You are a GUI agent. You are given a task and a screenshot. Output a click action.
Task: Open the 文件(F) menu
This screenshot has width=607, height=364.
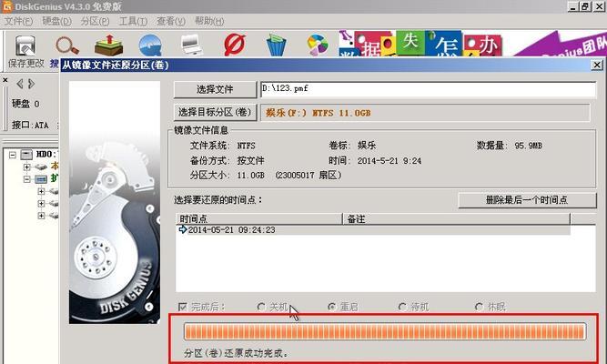(x=18, y=21)
